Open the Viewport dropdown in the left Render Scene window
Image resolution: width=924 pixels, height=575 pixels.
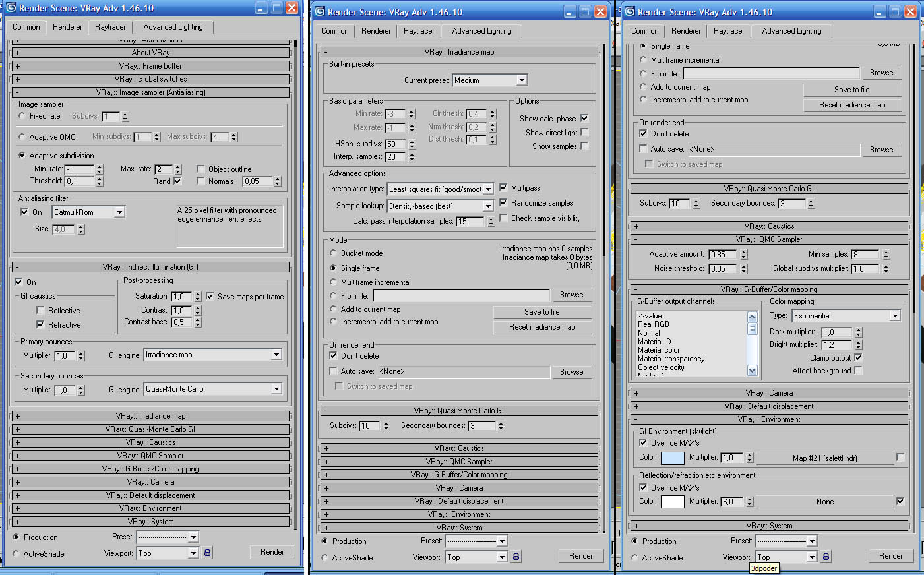click(x=193, y=553)
